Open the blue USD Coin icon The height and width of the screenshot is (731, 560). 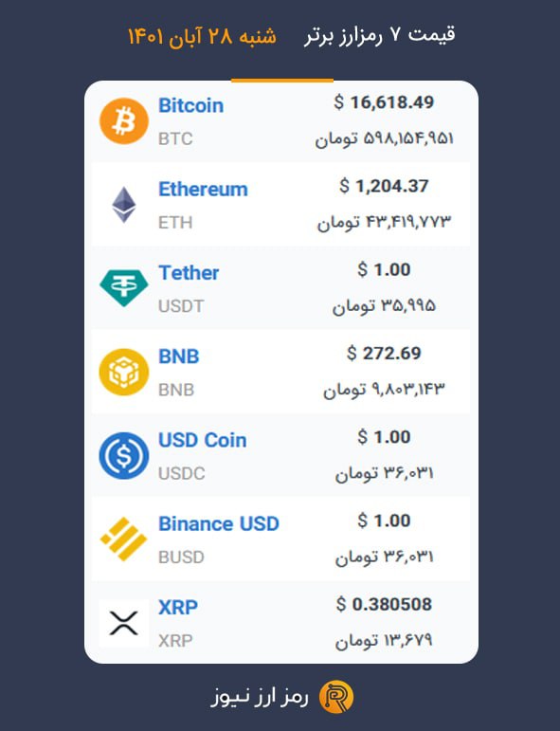(124, 455)
